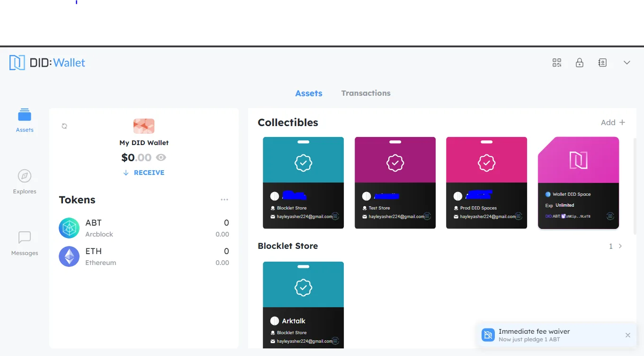Click the Arktalk card email address
This screenshot has height=356, width=644.
coord(304,341)
